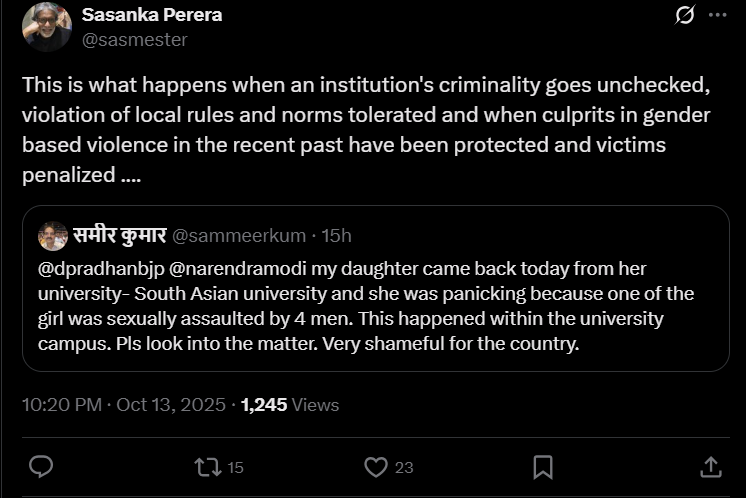
Task: Repost this tweet using the arrows icon
Action: [208, 466]
